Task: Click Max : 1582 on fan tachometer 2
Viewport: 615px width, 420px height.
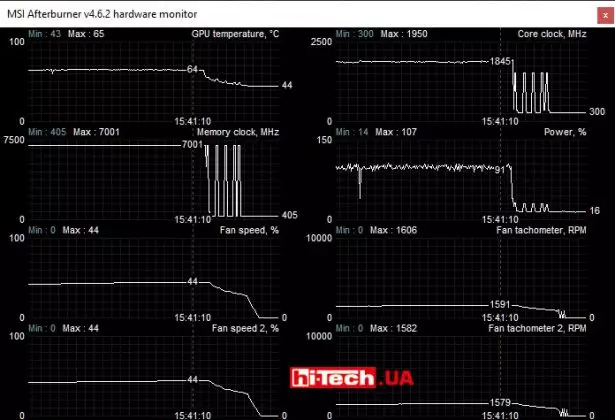Action: [393, 328]
